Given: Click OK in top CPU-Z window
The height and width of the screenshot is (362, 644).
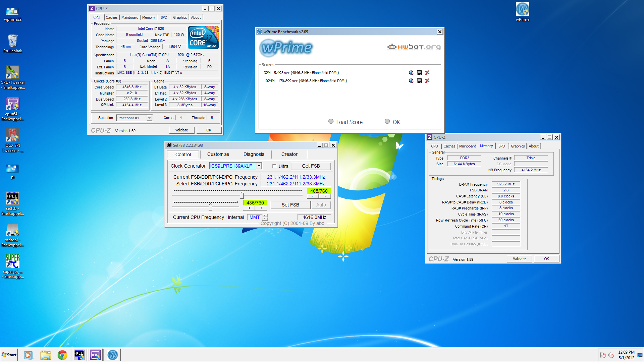Looking at the screenshot, I should click(x=209, y=130).
